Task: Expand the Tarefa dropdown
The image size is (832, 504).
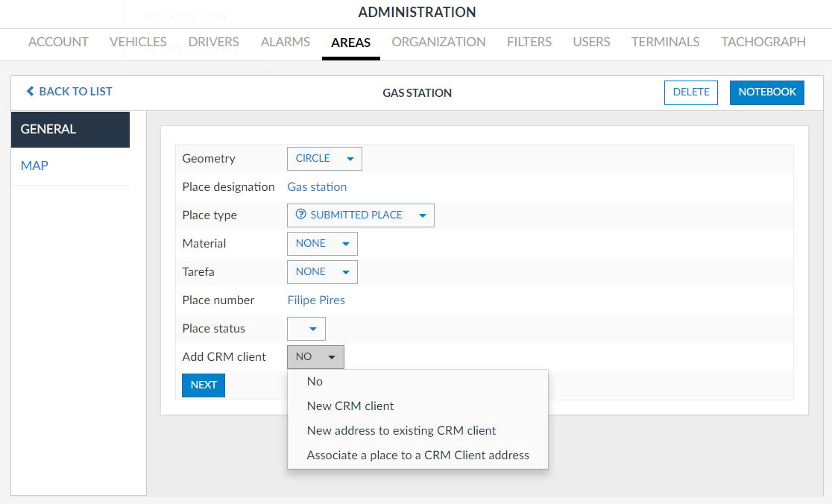Action: click(x=322, y=272)
